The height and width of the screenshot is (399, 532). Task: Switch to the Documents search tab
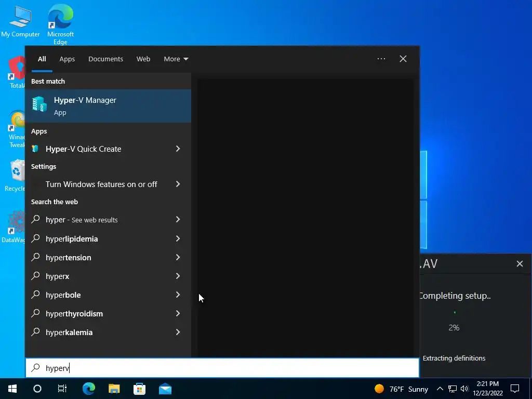pyautogui.click(x=105, y=59)
